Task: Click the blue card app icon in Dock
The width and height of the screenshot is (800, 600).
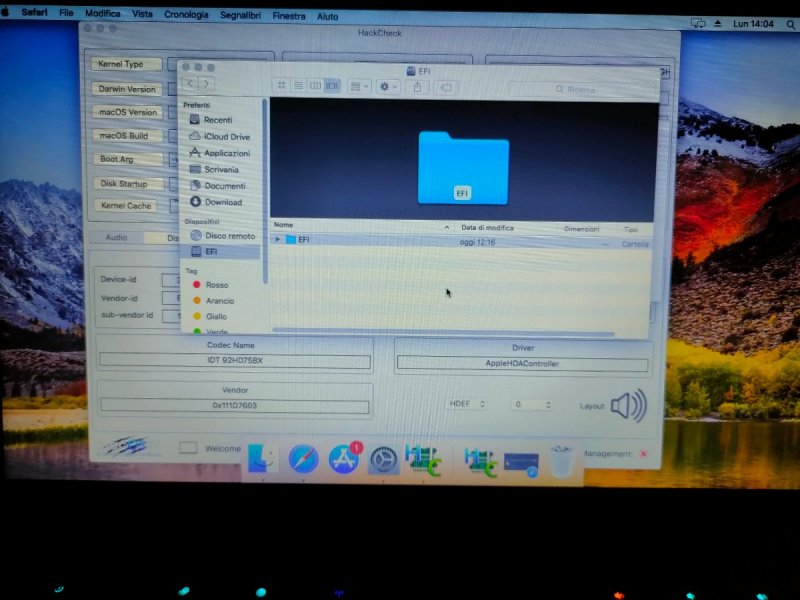Action: click(x=521, y=464)
